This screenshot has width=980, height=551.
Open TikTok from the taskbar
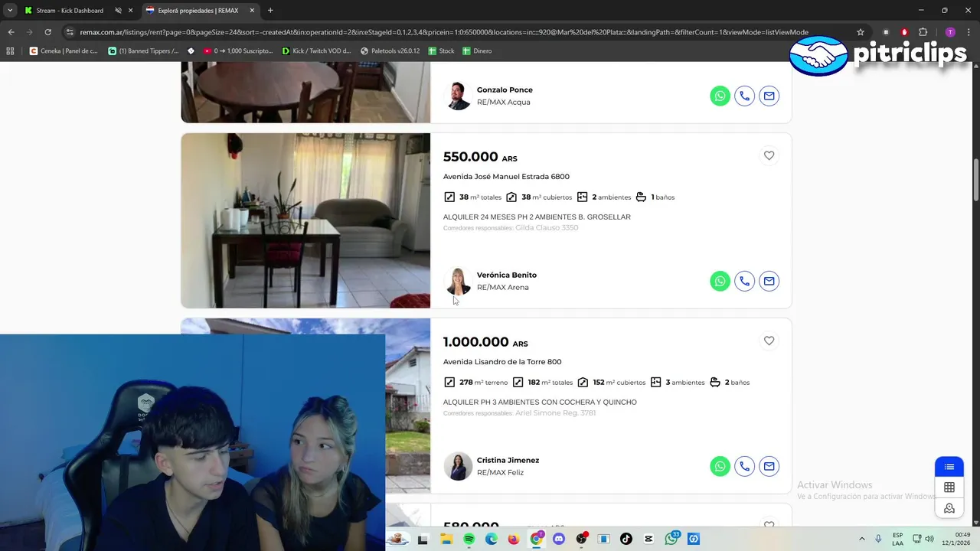coord(626,539)
